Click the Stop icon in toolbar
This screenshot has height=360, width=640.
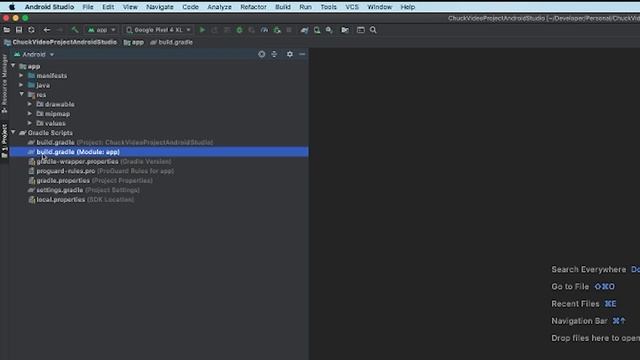pyautogui.click(x=289, y=30)
